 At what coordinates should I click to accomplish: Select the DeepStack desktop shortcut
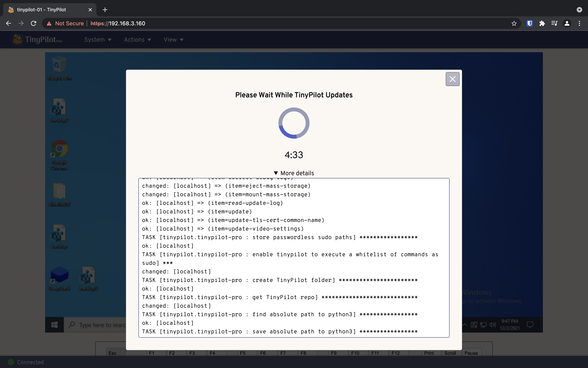point(59,279)
